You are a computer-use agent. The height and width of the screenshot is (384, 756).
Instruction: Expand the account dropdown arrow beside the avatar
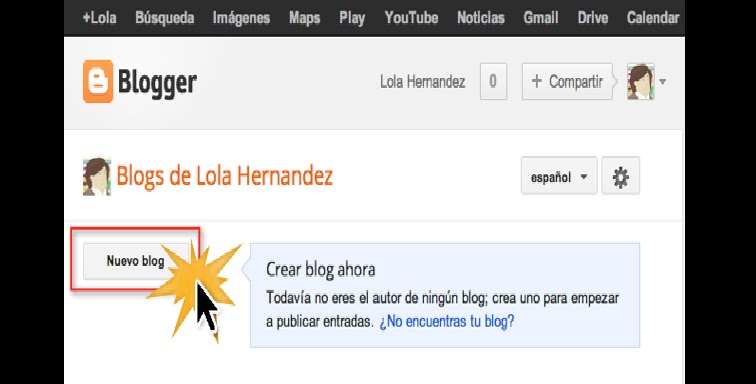tap(662, 82)
